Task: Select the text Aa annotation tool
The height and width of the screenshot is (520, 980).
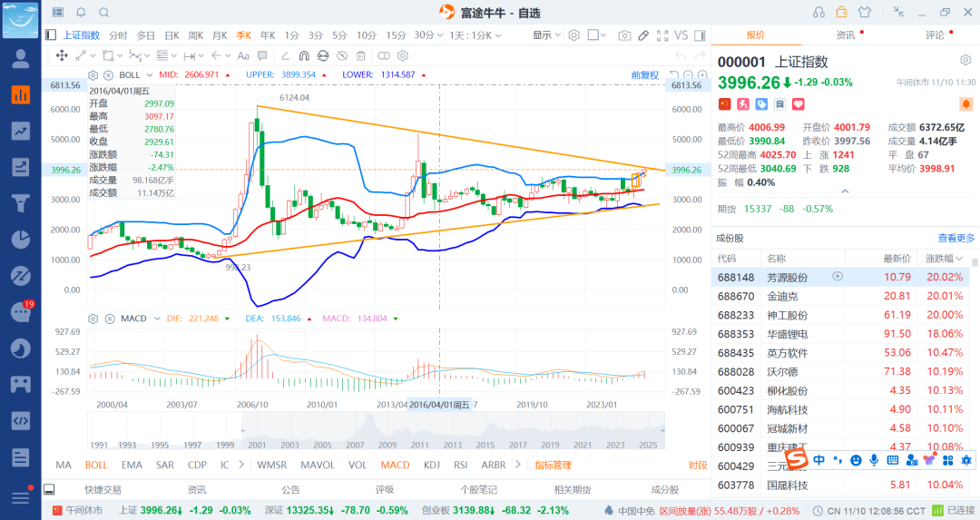Action: [x=244, y=55]
